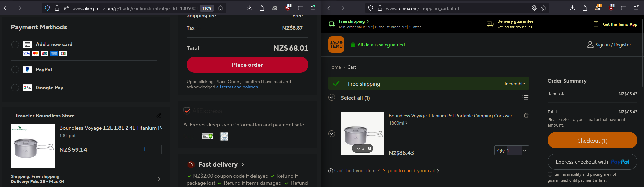Image resolution: width=644 pixels, height=187 pixels.
Task: Click the Delivery guarantee banner item
Action: [510, 24]
